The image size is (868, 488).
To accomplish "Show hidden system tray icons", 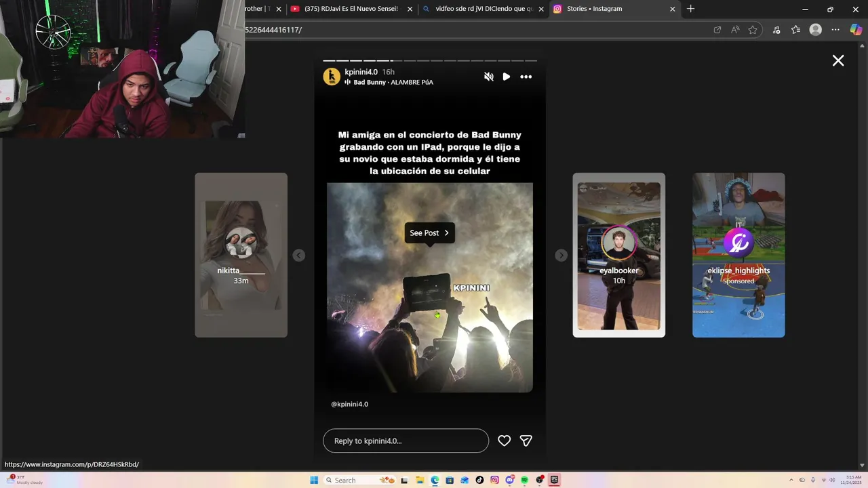I will click(791, 480).
